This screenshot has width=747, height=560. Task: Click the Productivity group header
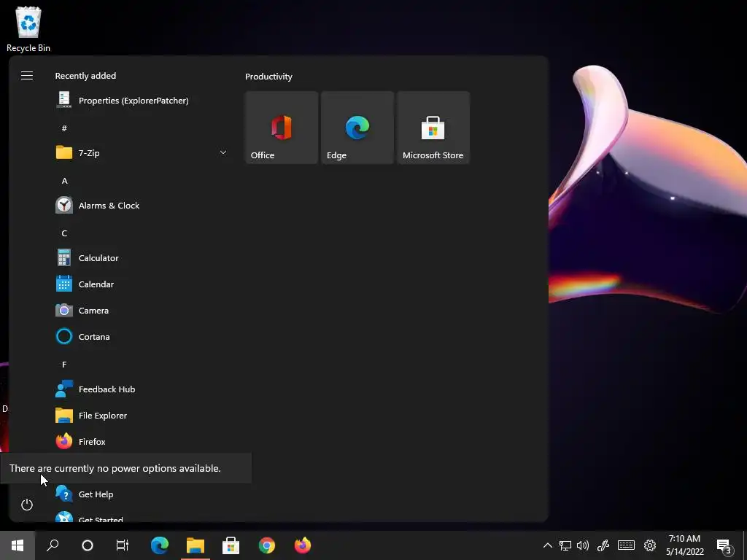[x=268, y=76]
